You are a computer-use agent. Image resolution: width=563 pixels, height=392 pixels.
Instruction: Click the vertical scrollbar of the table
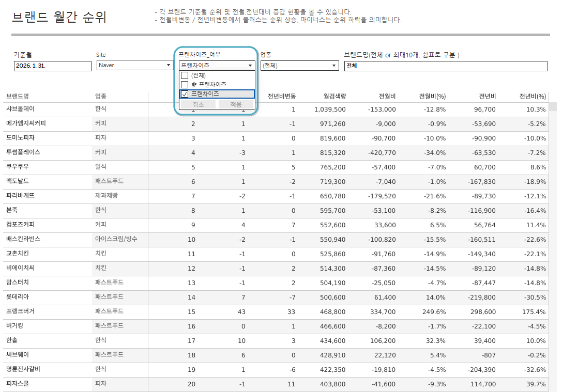(x=553, y=207)
